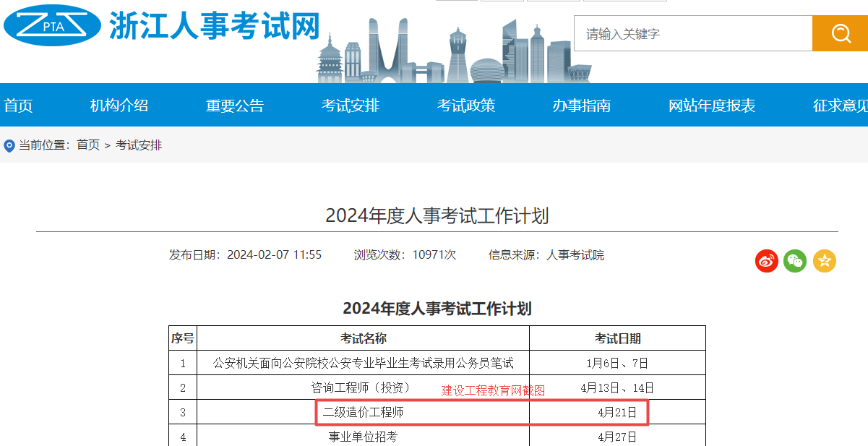Open the 重要公告 navigation menu

(235, 105)
